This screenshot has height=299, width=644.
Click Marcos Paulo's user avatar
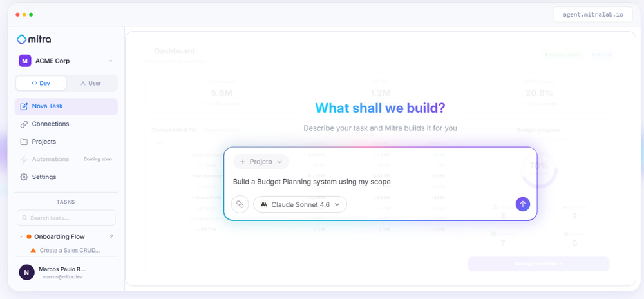[x=26, y=273]
